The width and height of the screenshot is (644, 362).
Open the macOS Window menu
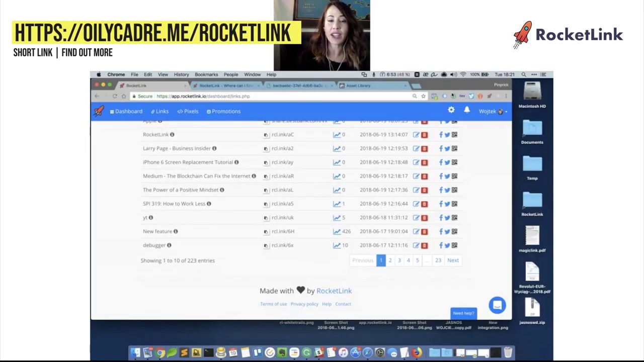252,74
